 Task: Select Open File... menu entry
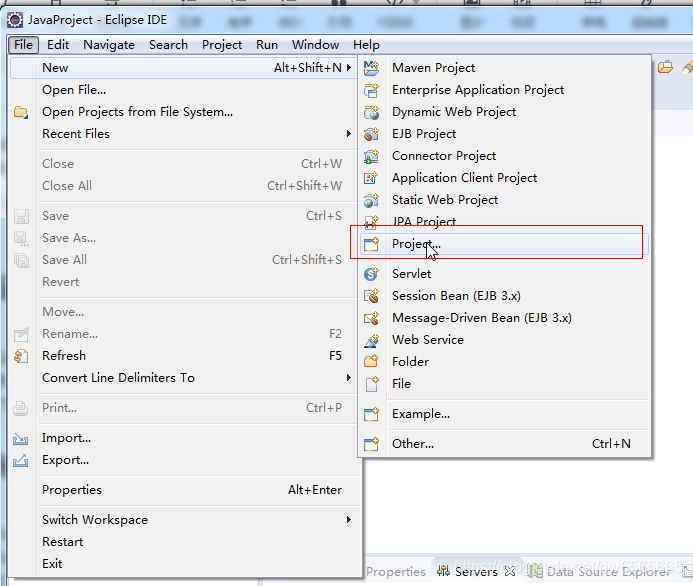183,90
